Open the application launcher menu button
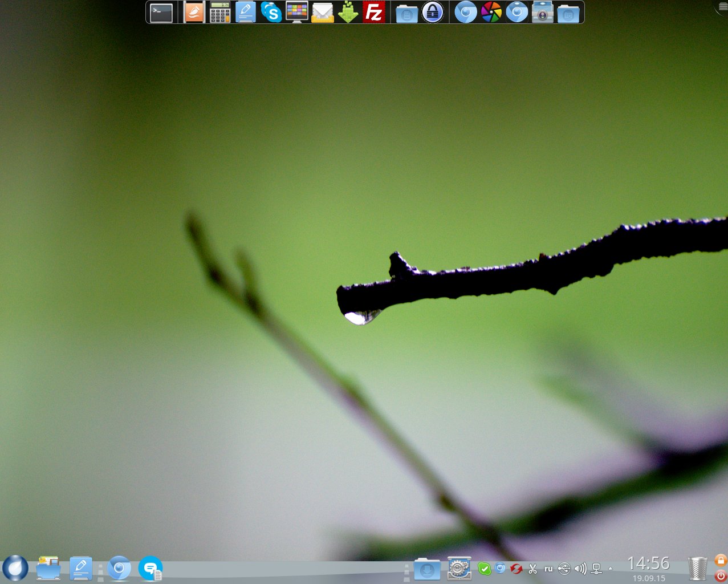The image size is (728, 584). (15, 568)
